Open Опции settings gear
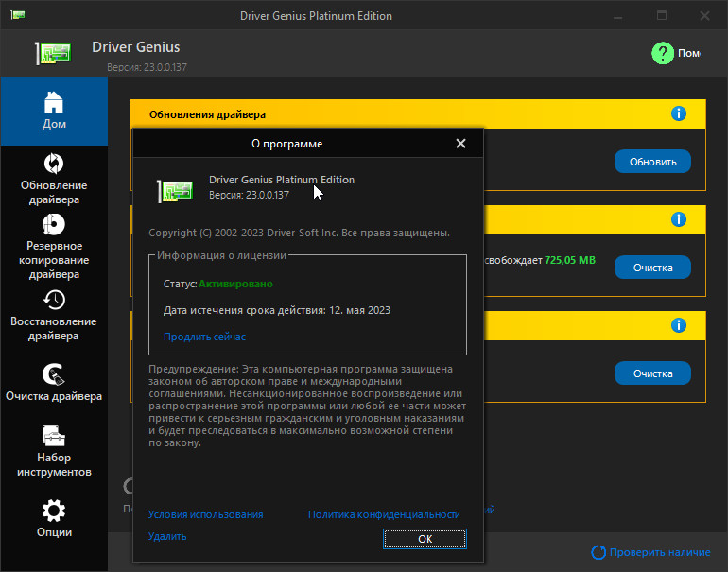This screenshot has width=728, height=572. click(x=54, y=518)
